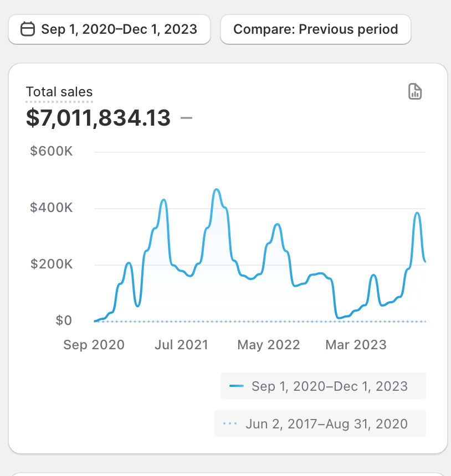Click the chart peak near Jul 2021

pyautogui.click(x=164, y=200)
